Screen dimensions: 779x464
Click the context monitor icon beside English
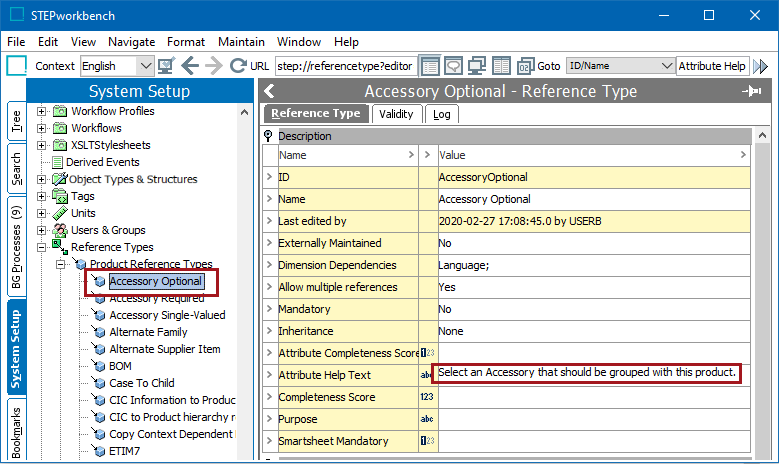166,66
